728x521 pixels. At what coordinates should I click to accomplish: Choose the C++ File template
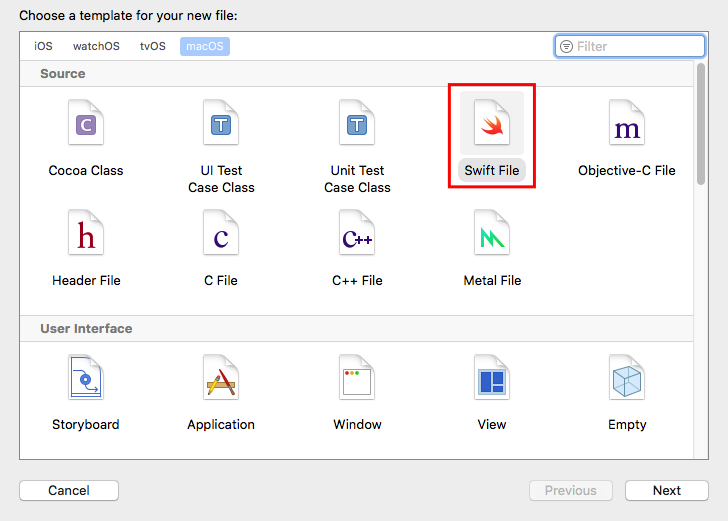click(x=357, y=235)
